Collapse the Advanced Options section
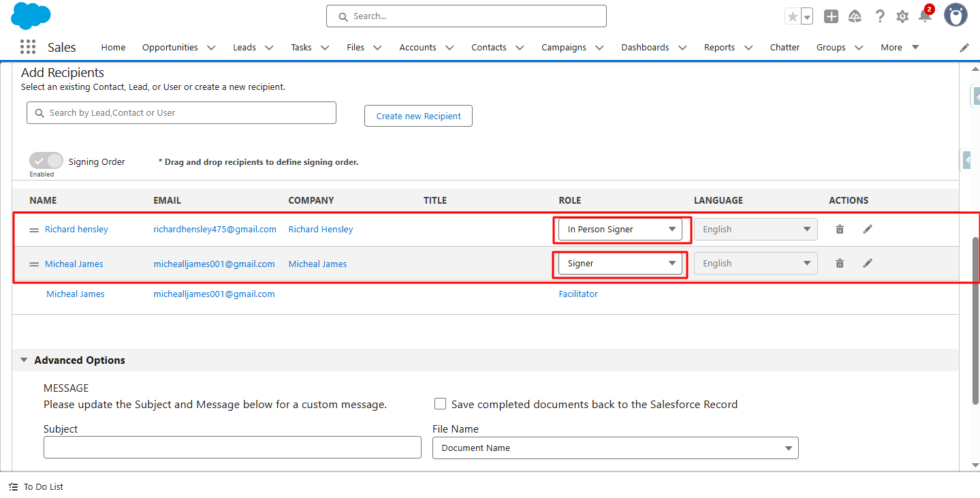 (x=25, y=360)
